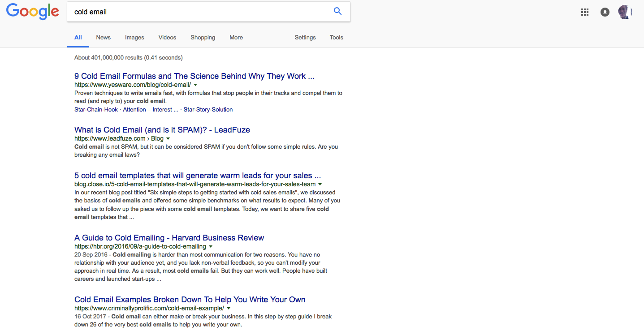Viewport: 644px width, 335px height.
Task: Open the "Attention – Interest ..." sitelink
Action: 151,110
